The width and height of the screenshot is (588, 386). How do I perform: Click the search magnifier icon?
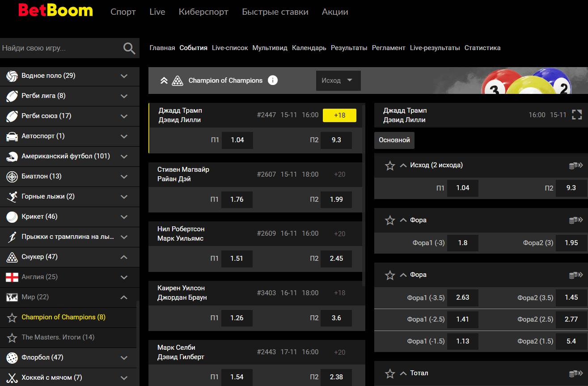(x=129, y=48)
